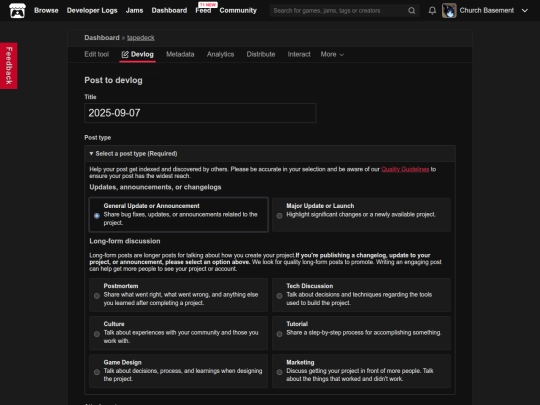540x405 pixels.
Task: Switch to the Interact tab
Action: (299, 54)
